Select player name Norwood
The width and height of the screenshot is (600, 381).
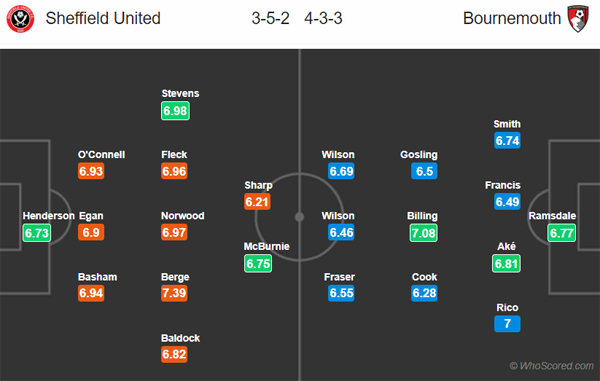click(183, 216)
